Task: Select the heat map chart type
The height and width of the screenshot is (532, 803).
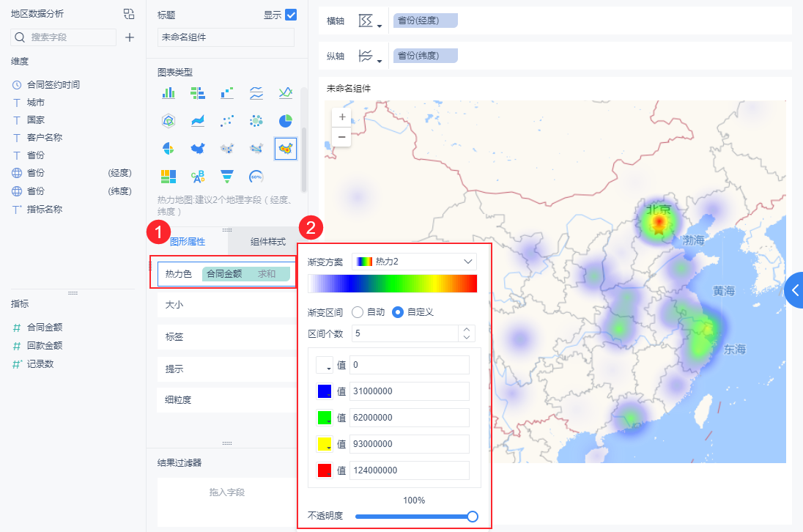Action: pyautogui.click(x=285, y=149)
